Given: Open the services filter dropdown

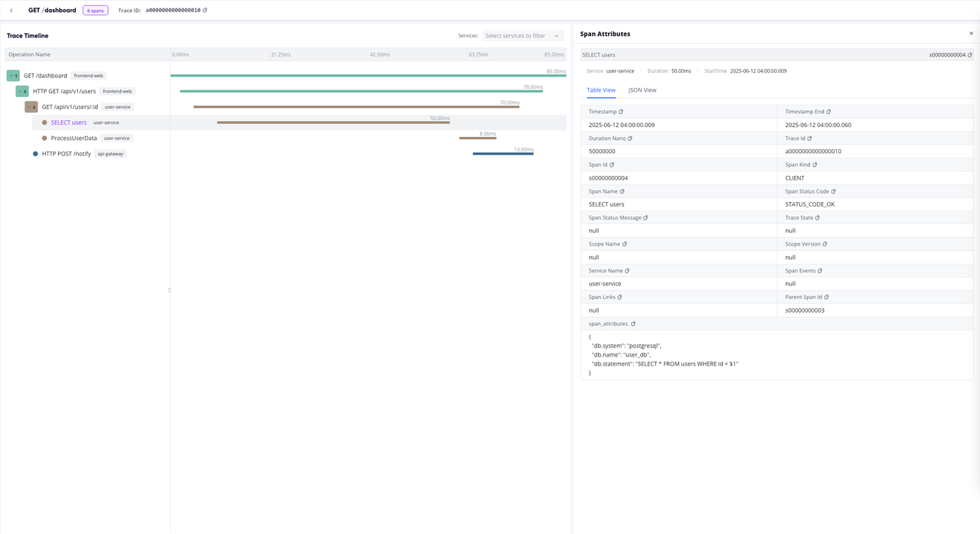Looking at the screenshot, I should pos(522,36).
